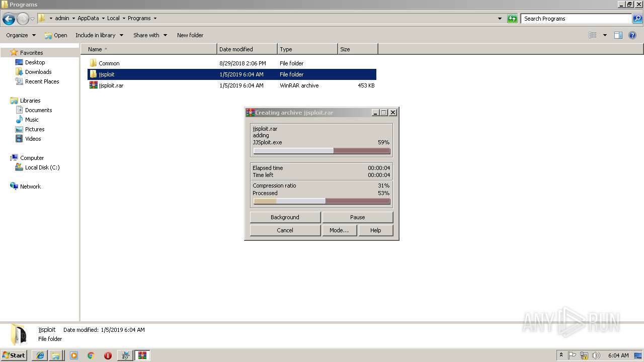This screenshot has width=644, height=362.
Task: Click the total Processed progress bar
Action: point(322,201)
